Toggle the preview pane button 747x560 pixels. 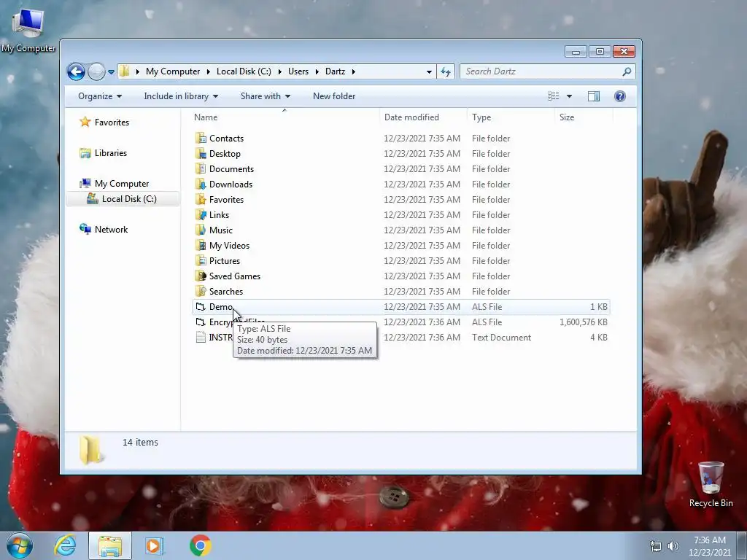pos(594,96)
